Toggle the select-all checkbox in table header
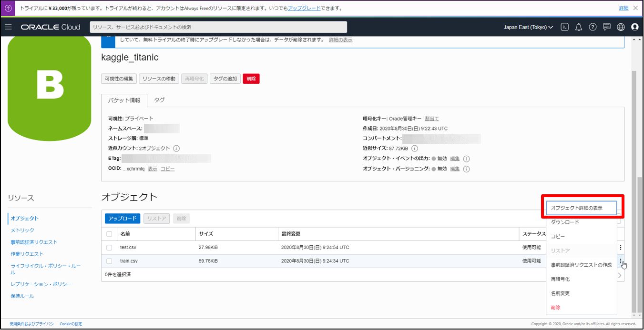 point(110,234)
